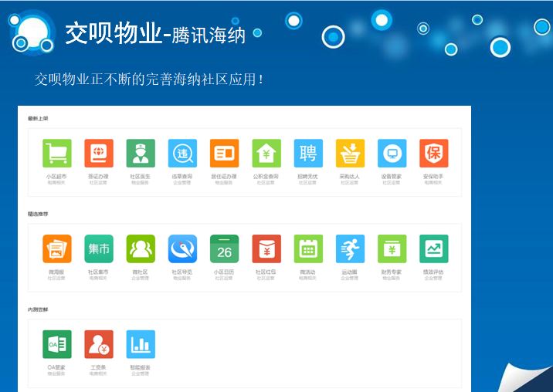Screen dimensions: 553x392
Task: Open the 微社区 community app
Action: (141, 249)
